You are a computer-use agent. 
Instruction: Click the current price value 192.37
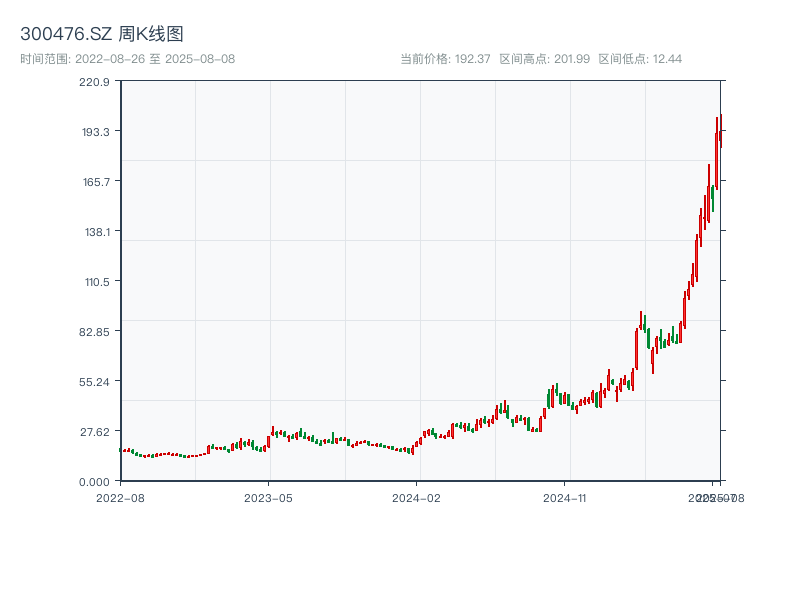[472, 59]
